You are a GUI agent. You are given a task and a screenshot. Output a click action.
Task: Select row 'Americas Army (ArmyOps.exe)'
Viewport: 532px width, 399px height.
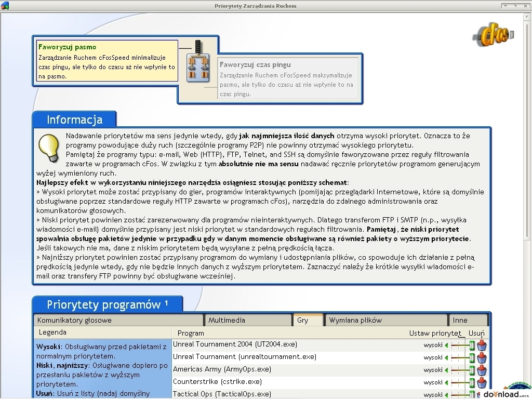point(330,370)
